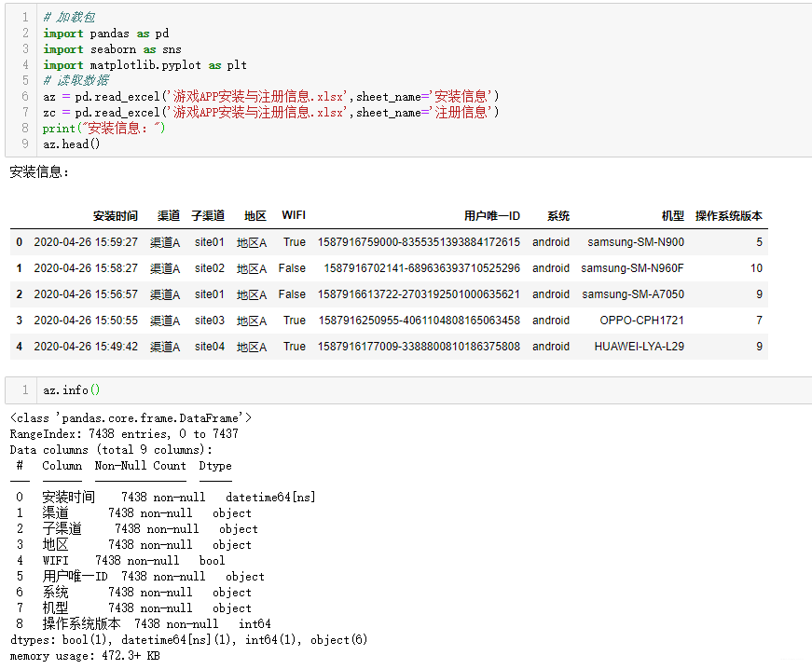Screen dimensions: 812x669
Task: Click site02 in row 1
Action: 209,268
